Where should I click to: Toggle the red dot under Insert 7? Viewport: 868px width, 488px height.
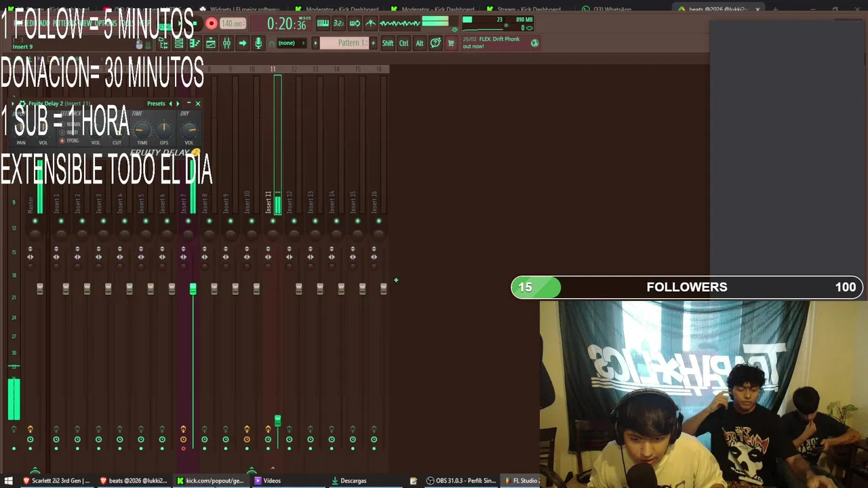tap(183, 449)
